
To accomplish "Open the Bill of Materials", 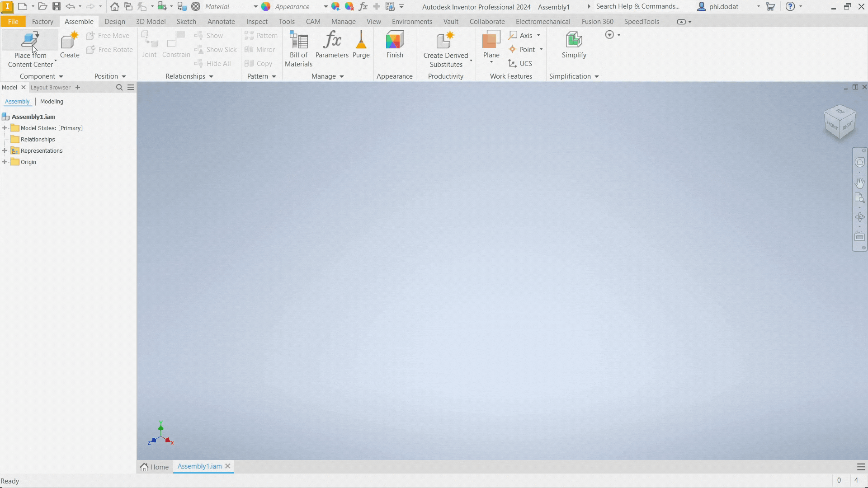I will 298,49.
